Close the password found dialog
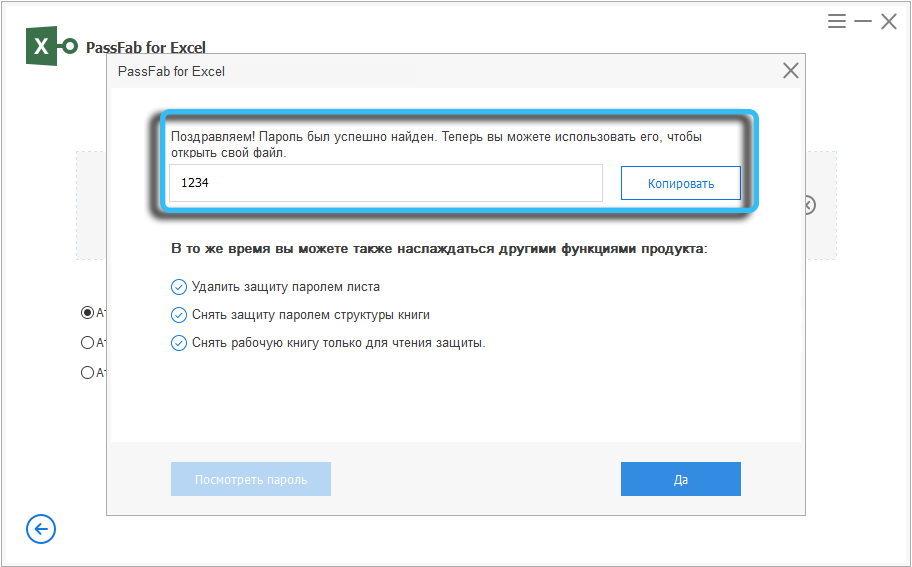Screen dimensions: 912x567 tap(790, 71)
